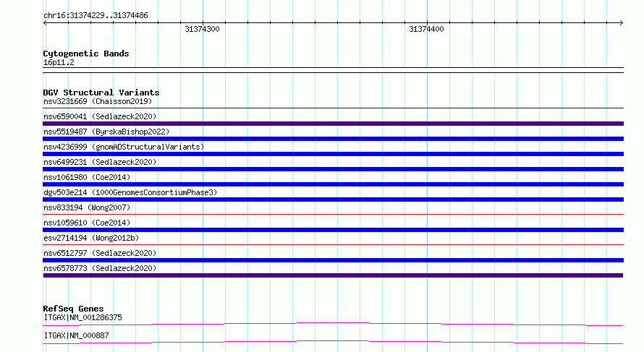Viewport: 644px width, 352px height.
Task: Click the thin blue nsv3231669 variant line
Action: 333,108
